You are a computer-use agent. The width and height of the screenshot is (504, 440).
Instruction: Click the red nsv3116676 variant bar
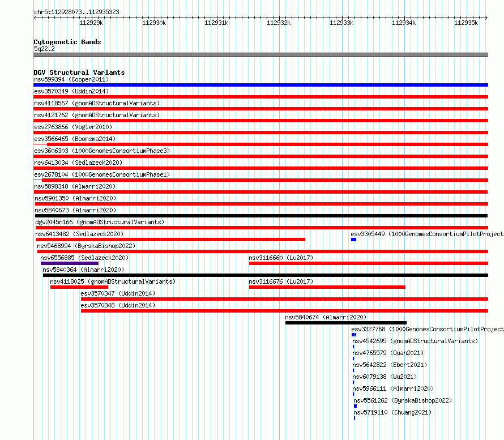(327, 287)
